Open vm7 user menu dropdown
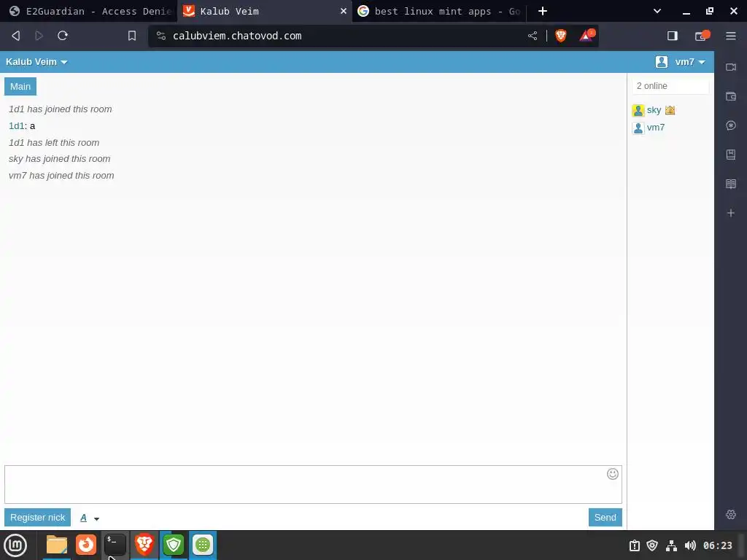 (x=690, y=62)
